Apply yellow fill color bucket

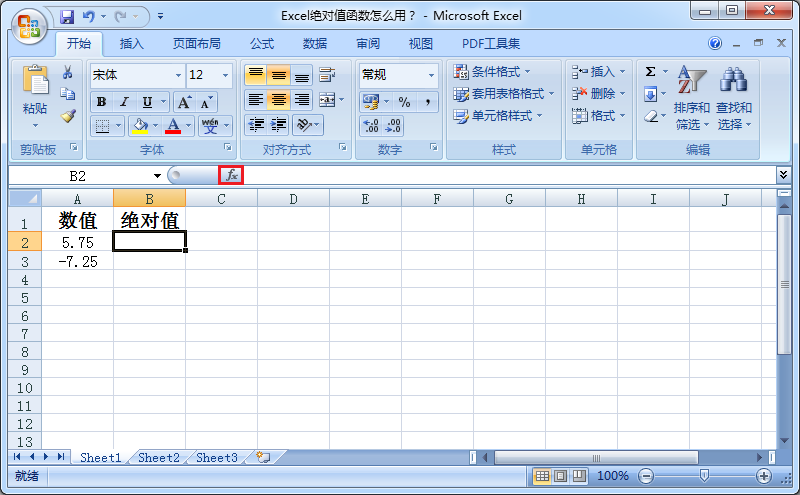139,126
